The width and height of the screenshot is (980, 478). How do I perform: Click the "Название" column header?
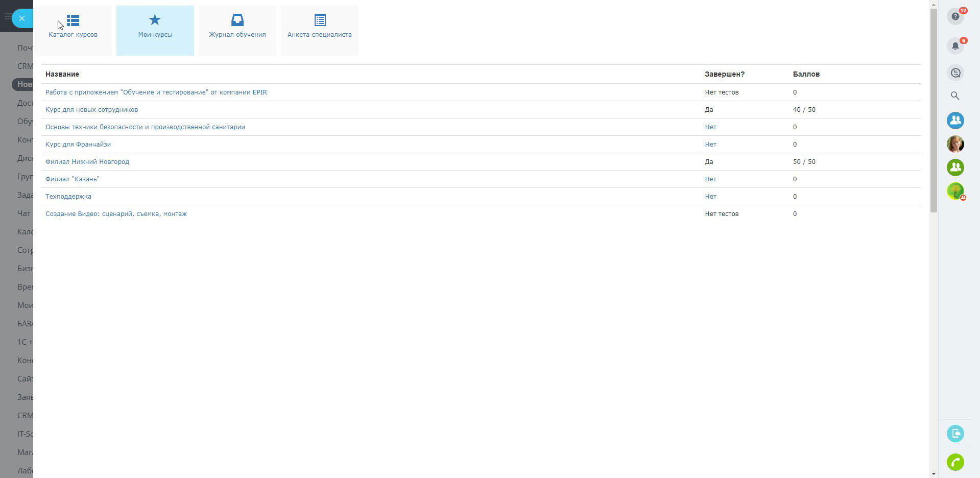[62, 74]
